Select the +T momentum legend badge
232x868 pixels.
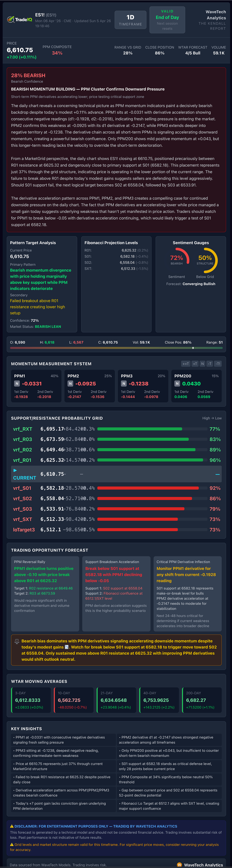(x=195, y=364)
